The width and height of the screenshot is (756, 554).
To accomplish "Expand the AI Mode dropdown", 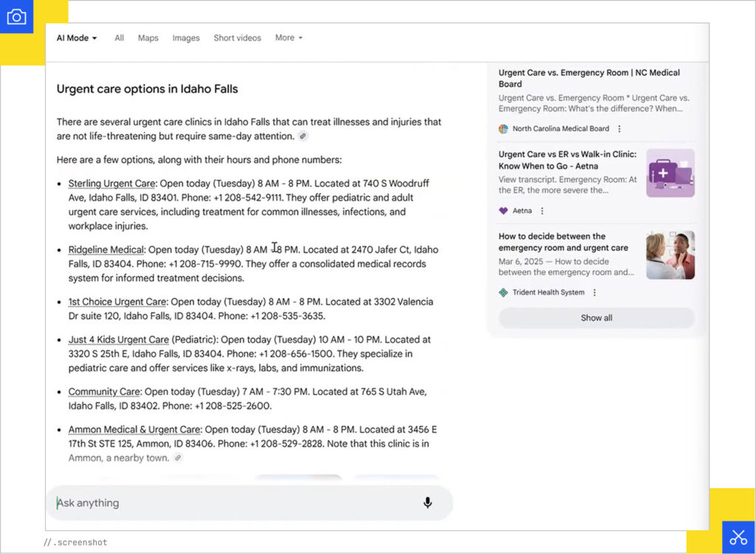I will pyautogui.click(x=77, y=38).
